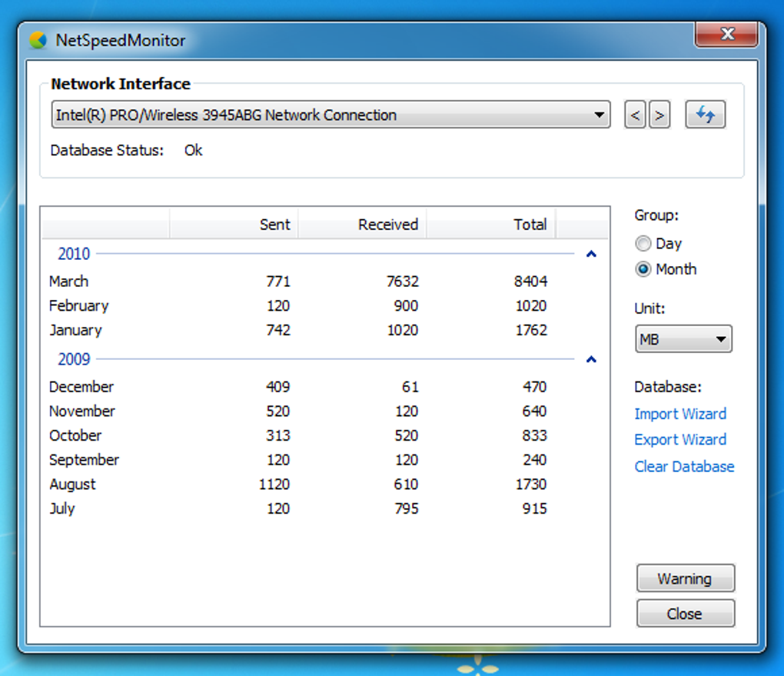Click the Database Status Ok text
The height and width of the screenshot is (676, 784).
pos(193,150)
